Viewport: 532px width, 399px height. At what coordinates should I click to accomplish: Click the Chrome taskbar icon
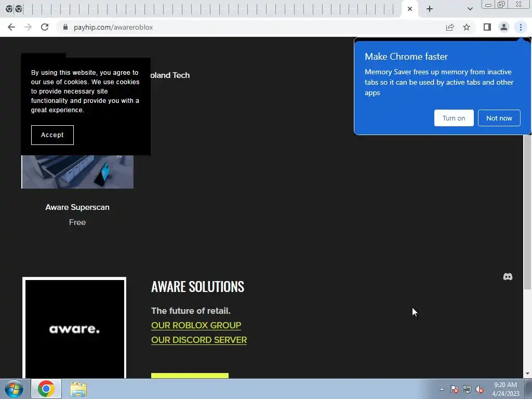click(46, 389)
